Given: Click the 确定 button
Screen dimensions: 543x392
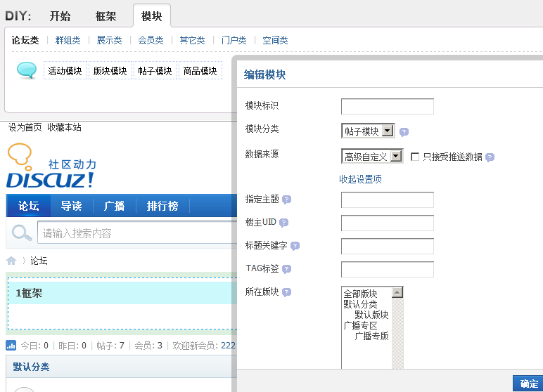Looking at the screenshot, I should pos(528,383).
